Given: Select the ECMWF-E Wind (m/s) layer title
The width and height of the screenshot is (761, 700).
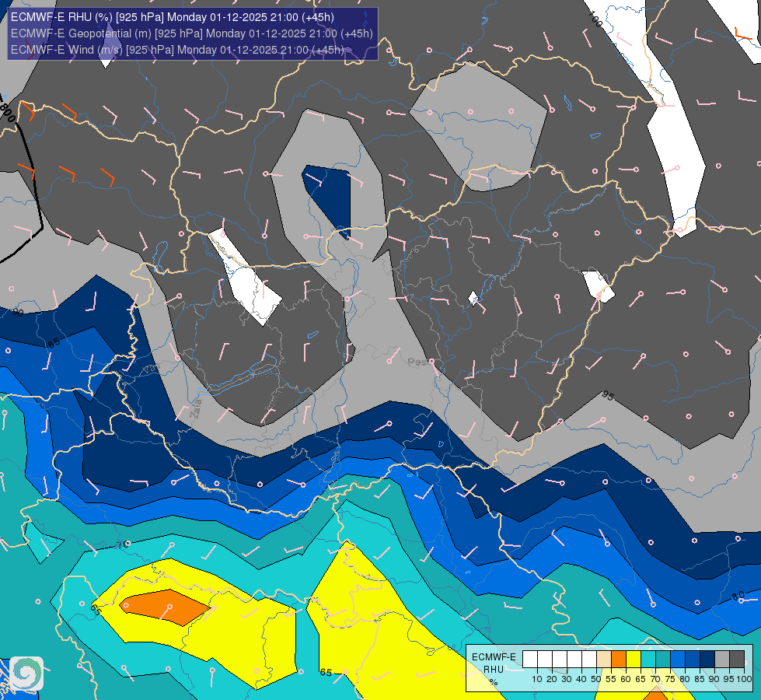Looking at the screenshot, I should tap(177, 50).
